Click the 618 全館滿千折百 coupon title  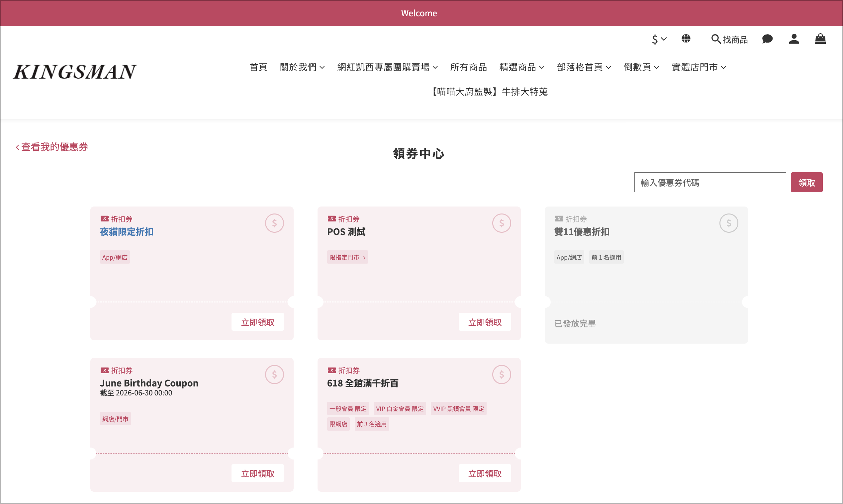tap(363, 383)
